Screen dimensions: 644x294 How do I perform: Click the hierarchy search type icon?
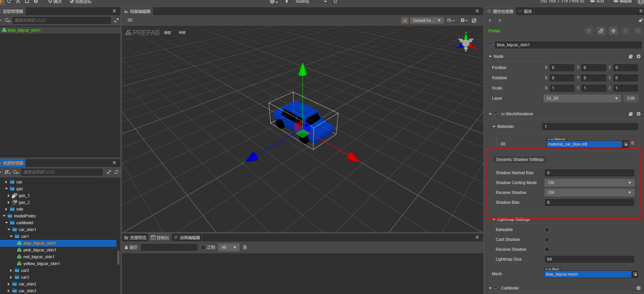tap(7, 20)
